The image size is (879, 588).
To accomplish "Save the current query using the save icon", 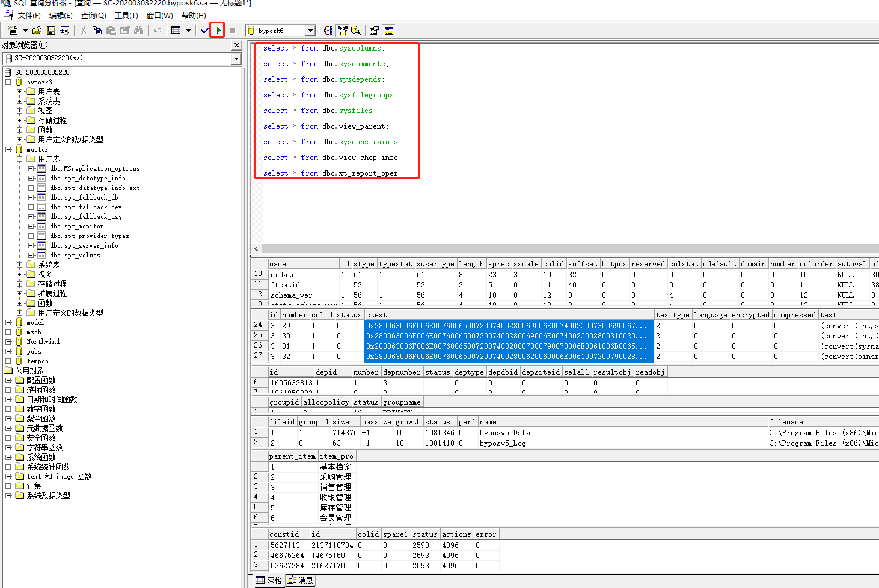I will pos(50,30).
